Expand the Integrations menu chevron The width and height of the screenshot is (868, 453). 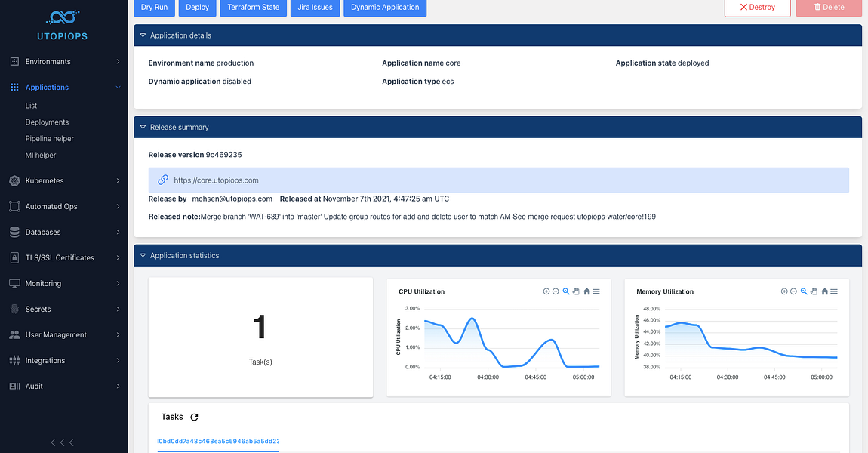pyautogui.click(x=118, y=361)
